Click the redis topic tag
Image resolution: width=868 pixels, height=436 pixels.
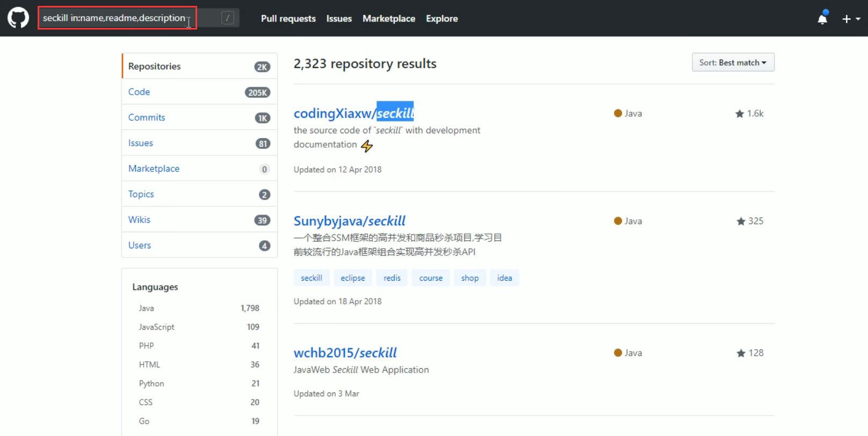point(392,278)
